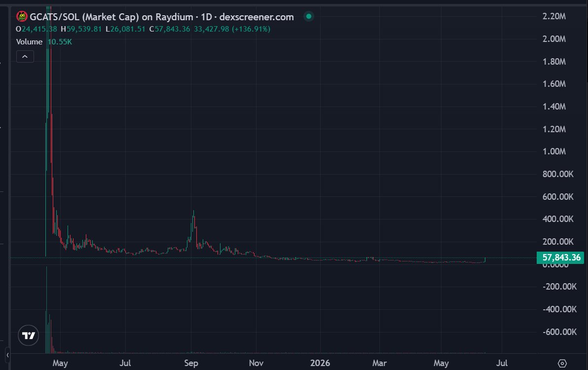588x370 pixels.
Task: Click the 2.00M price axis label
Action: click(554, 39)
